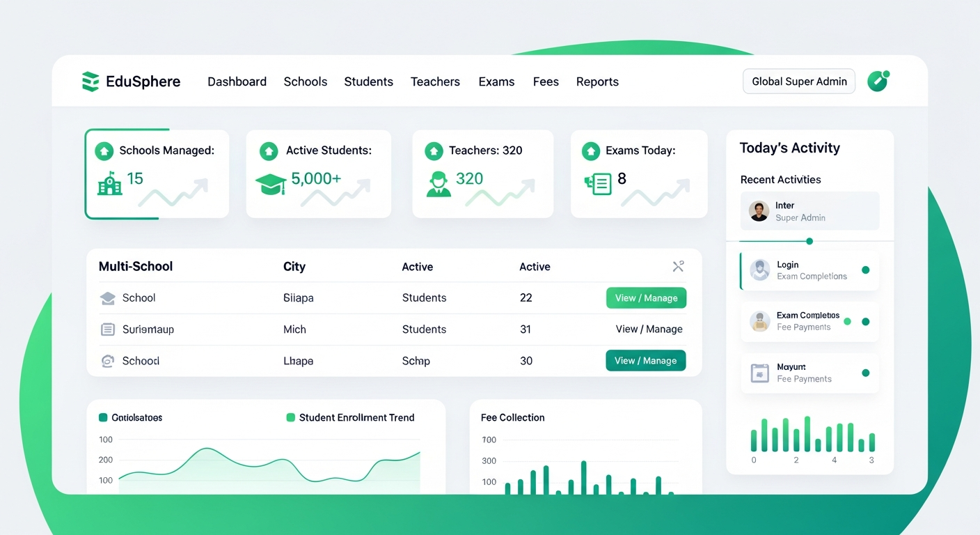980x535 pixels.
Task: Toggle the Student Enrollment Trend legend marker
Action: click(291, 418)
